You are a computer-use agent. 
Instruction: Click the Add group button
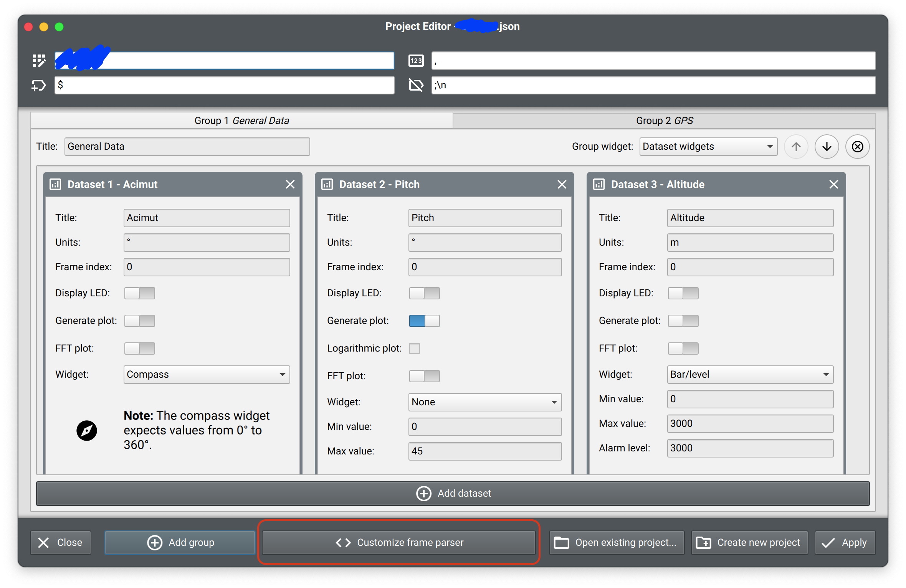tap(180, 542)
